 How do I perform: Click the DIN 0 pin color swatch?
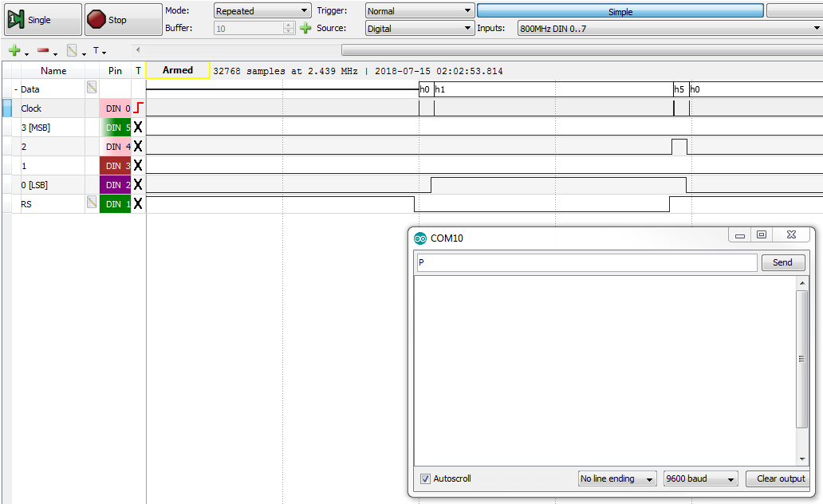[x=115, y=108]
